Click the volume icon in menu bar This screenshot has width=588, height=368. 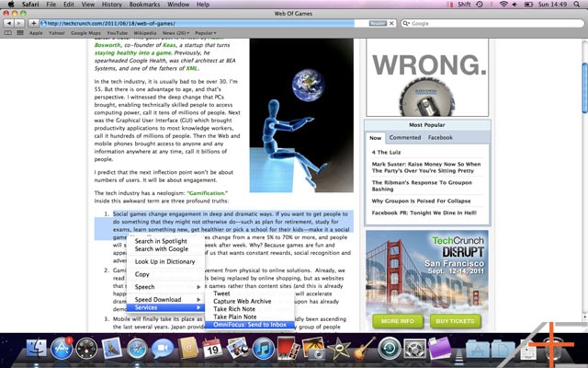click(x=514, y=5)
